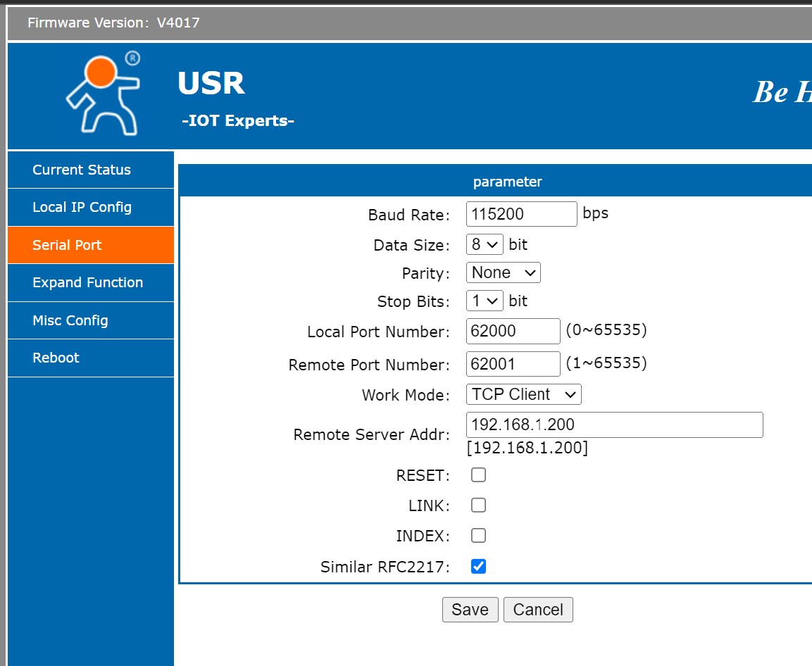Image resolution: width=812 pixels, height=666 pixels.
Task: Click the USR mascot logo icon
Action: pyautogui.click(x=104, y=93)
